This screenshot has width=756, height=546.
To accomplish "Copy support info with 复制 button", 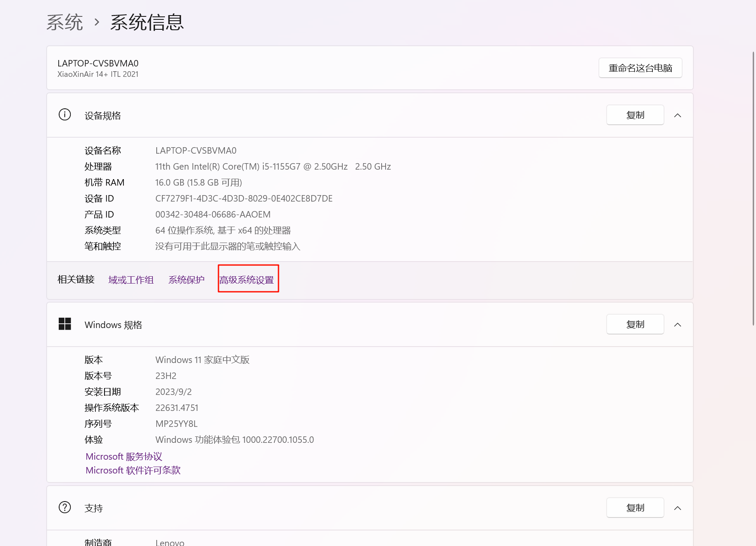I will coord(635,508).
